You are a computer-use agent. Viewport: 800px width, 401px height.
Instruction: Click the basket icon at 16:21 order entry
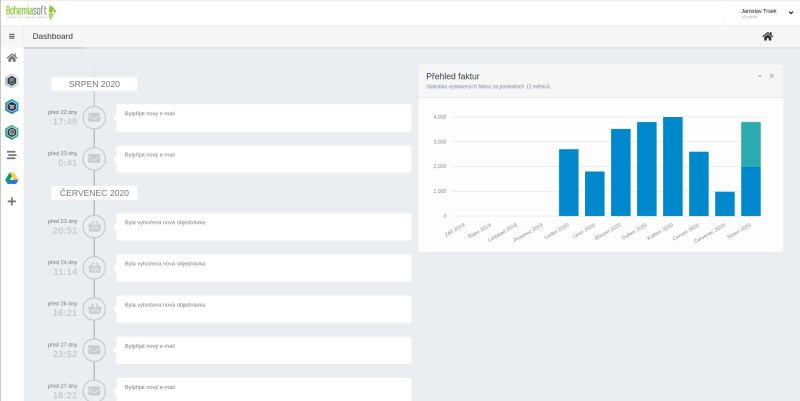point(94,308)
